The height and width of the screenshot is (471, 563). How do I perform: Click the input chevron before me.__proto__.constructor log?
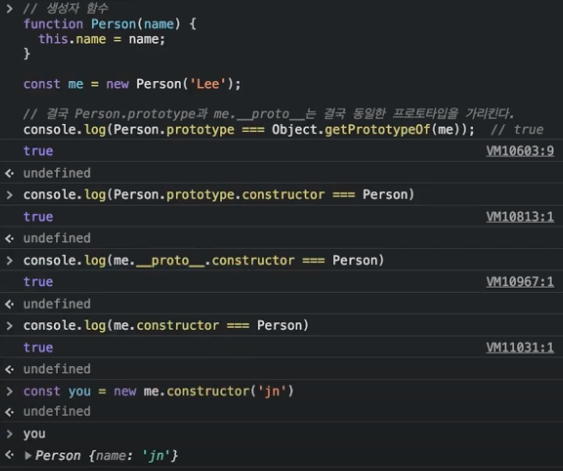point(10,261)
